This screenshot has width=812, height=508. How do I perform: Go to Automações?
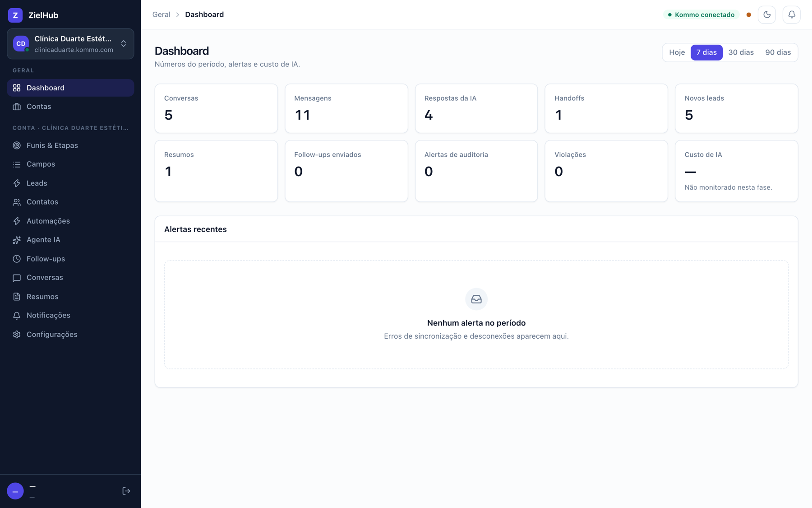(x=70, y=221)
